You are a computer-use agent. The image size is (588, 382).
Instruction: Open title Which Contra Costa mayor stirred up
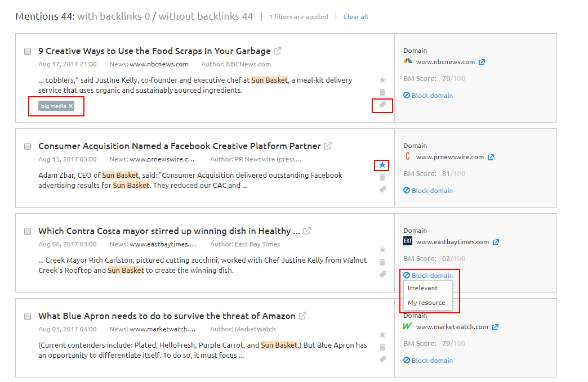tap(169, 231)
